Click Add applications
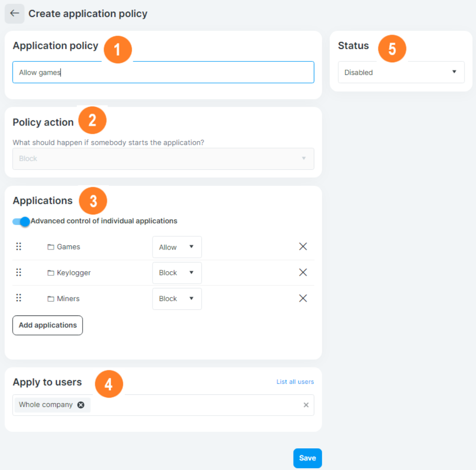The height and width of the screenshot is (470, 476). click(x=47, y=325)
